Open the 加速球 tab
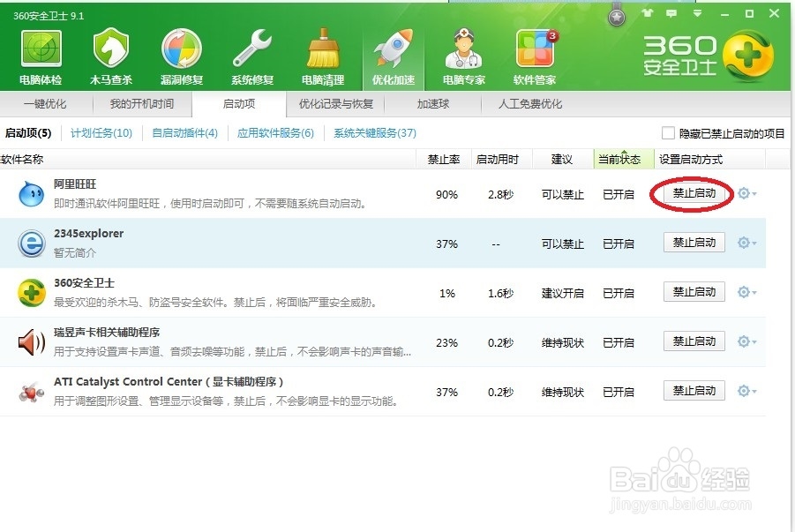Screen dimensions: 795x532 tap(432, 104)
